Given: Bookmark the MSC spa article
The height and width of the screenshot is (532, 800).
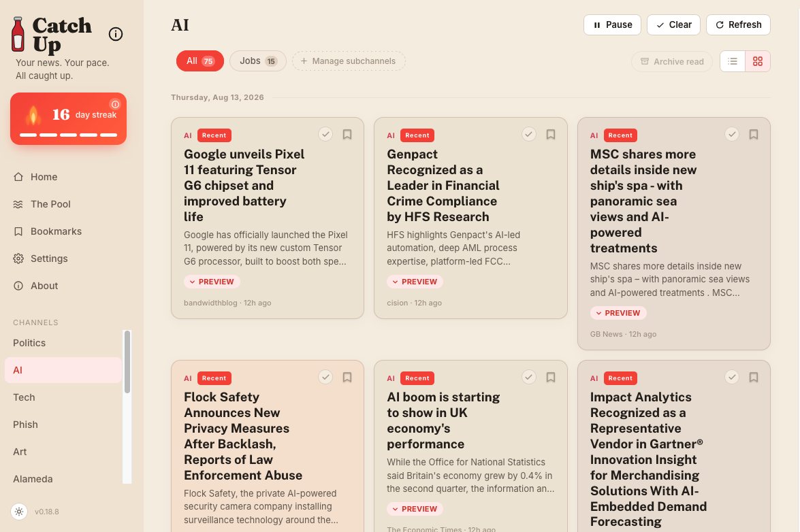Looking at the screenshot, I should coord(754,135).
